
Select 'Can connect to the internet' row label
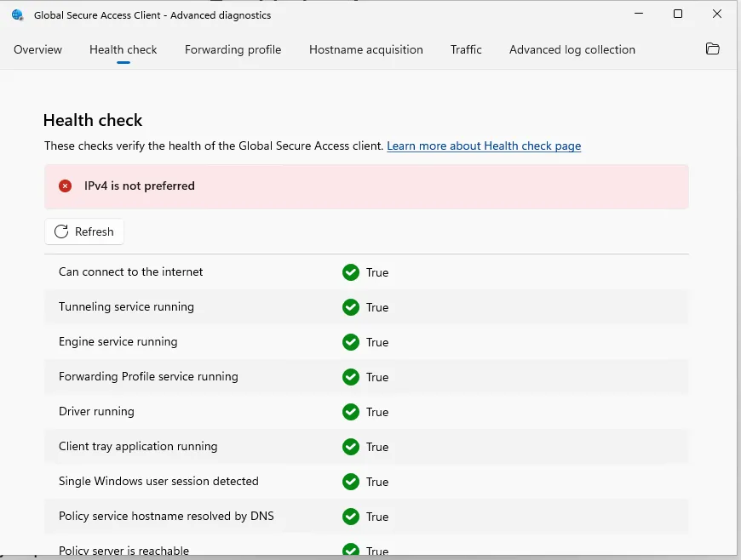click(x=130, y=272)
